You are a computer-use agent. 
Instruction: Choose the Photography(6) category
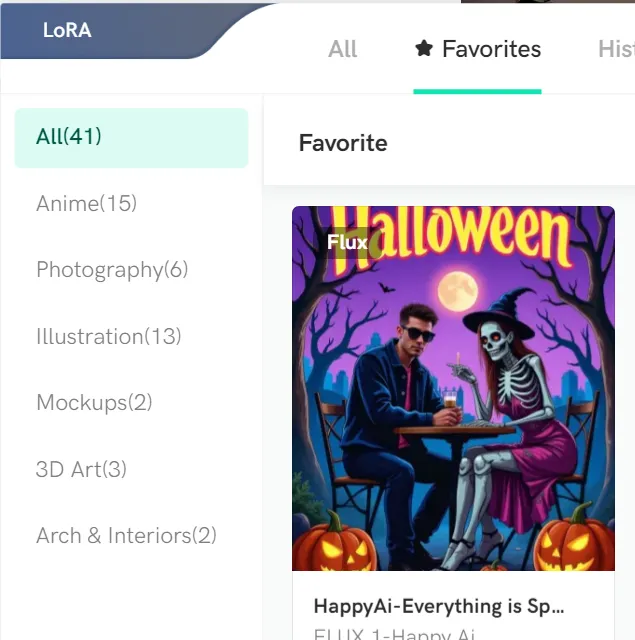[x=112, y=270]
